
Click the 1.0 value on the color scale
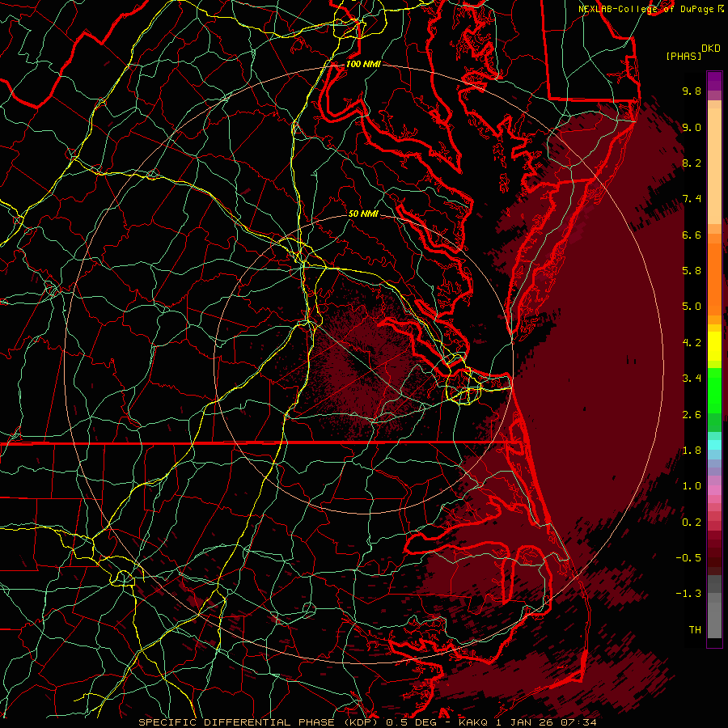[692, 486]
